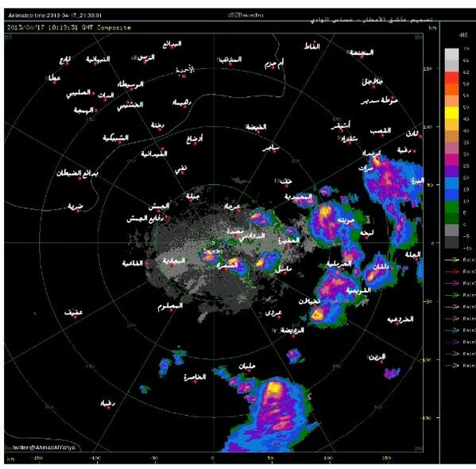
Task: Click the '2013/04/17 10:19:31 GMT Composite' timestamp
Action: pyautogui.click(x=69, y=28)
